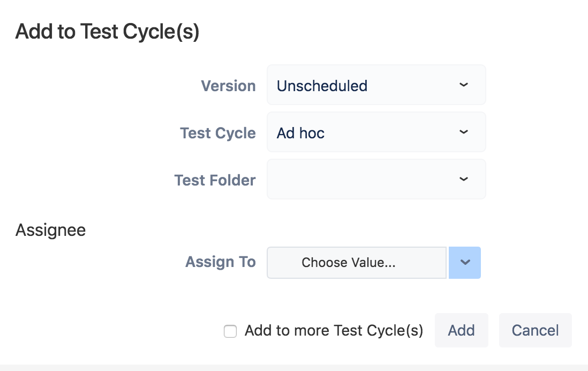Click the Add to more Test Cycle(s) label
Viewport: 588px width, 371px height.
[x=334, y=330]
